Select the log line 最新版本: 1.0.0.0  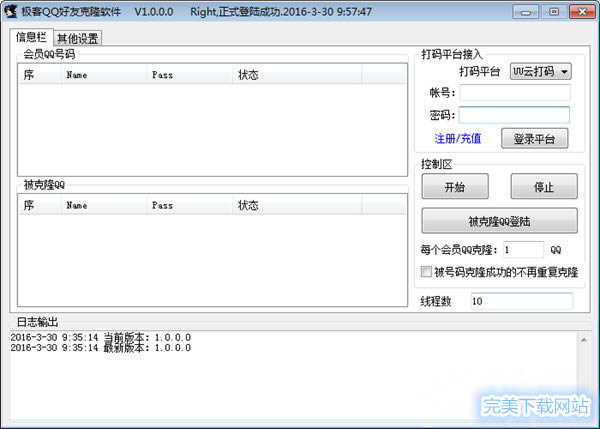pyautogui.click(x=101, y=347)
